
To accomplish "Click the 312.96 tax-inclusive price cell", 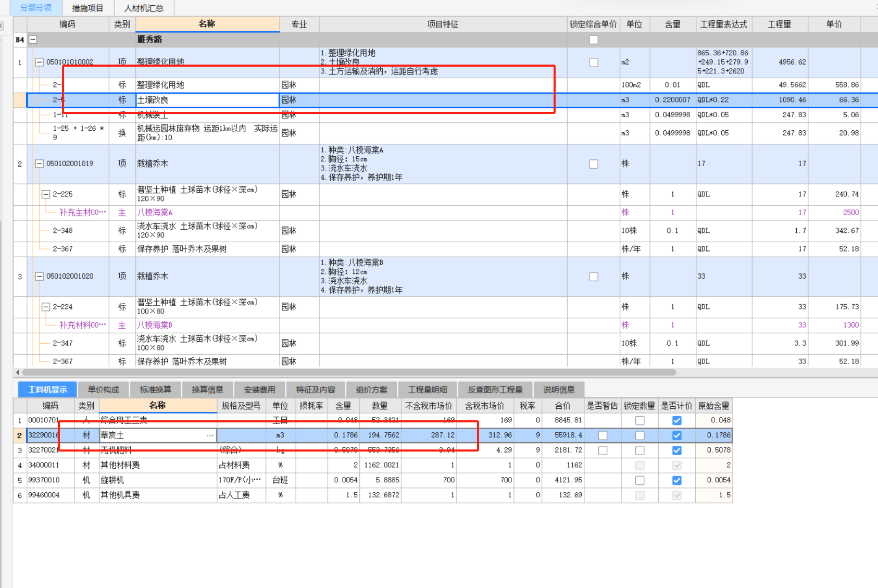I will pos(485,435).
